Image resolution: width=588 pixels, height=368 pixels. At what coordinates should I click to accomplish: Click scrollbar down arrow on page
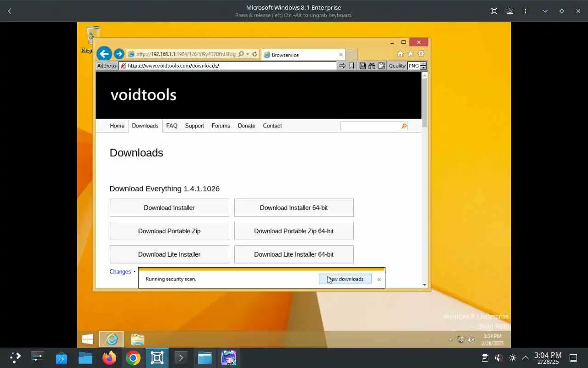pyautogui.click(x=424, y=285)
